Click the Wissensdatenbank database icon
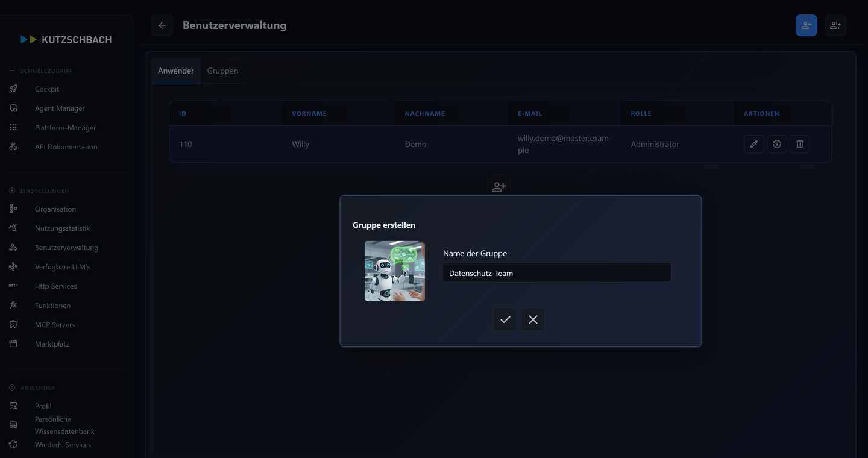 13,425
